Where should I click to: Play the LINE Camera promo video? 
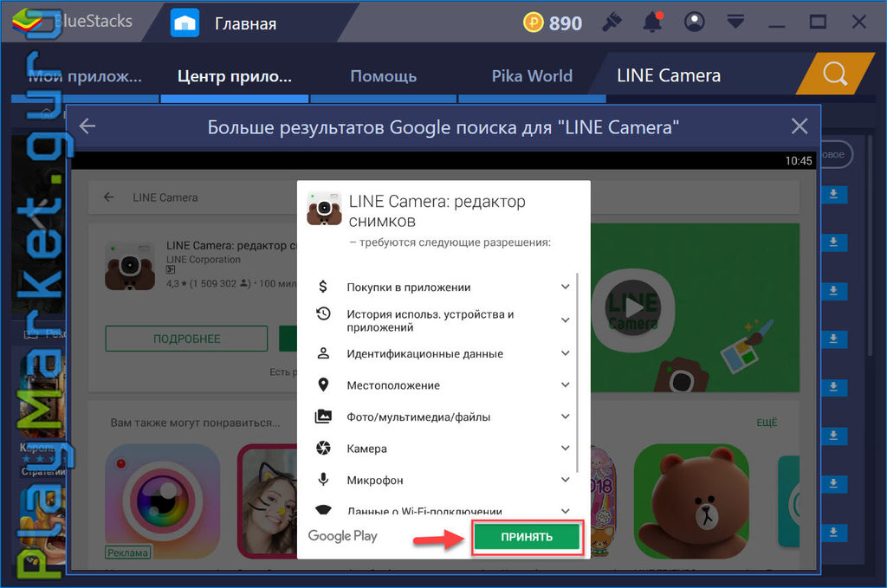coord(633,307)
